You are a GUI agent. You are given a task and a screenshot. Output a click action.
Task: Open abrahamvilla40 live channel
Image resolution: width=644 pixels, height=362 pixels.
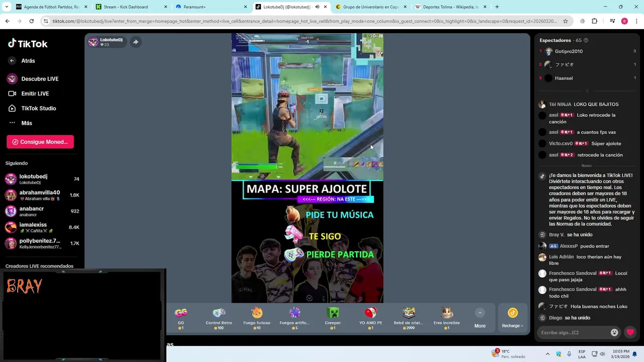[42, 195]
